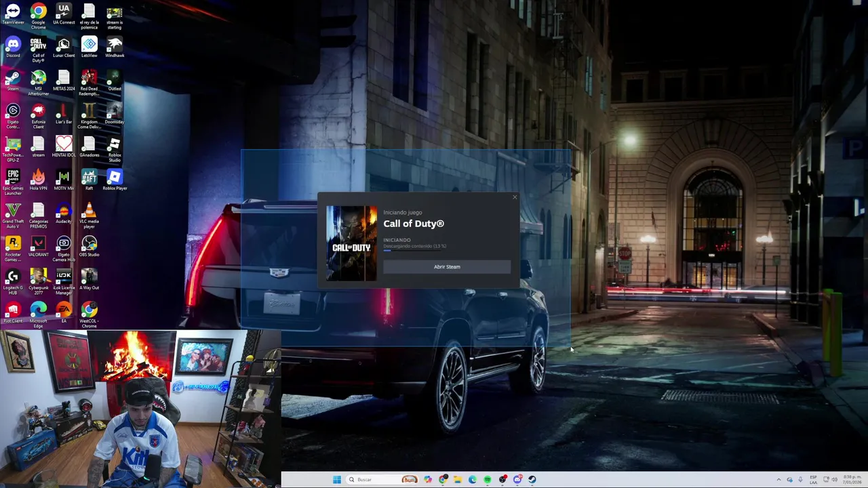
Task: Click the "Call of Duty®" title in the dialog
Action: coord(414,224)
